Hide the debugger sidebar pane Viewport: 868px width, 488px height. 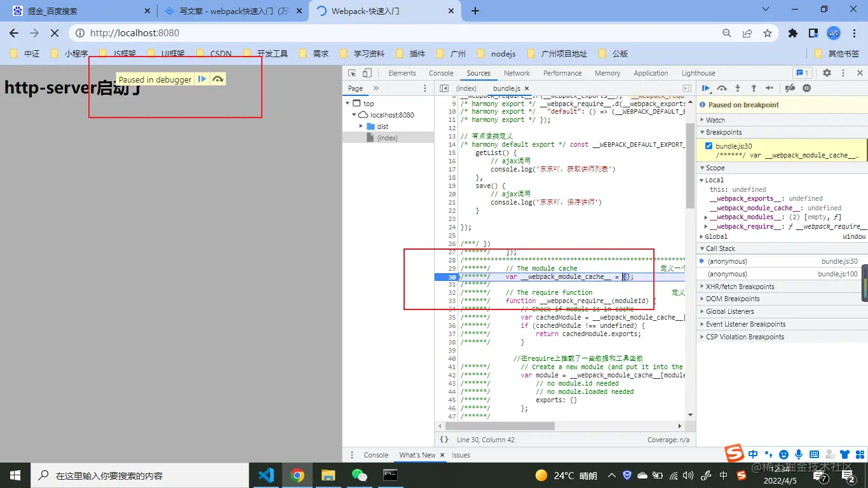click(x=687, y=89)
